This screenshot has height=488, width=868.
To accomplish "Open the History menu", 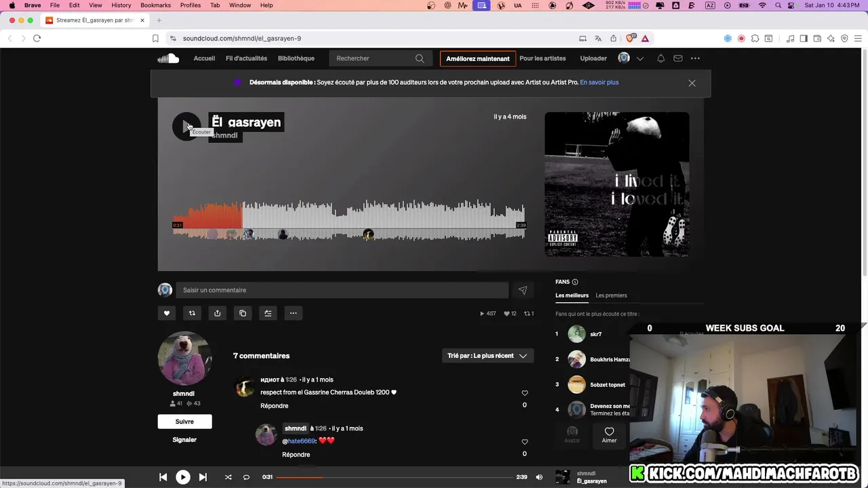I will pyautogui.click(x=121, y=5).
